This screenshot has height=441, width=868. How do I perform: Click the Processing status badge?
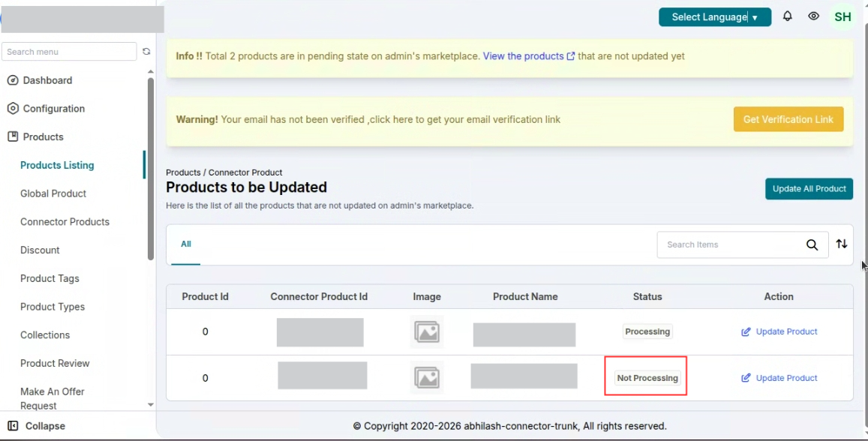[647, 331]
